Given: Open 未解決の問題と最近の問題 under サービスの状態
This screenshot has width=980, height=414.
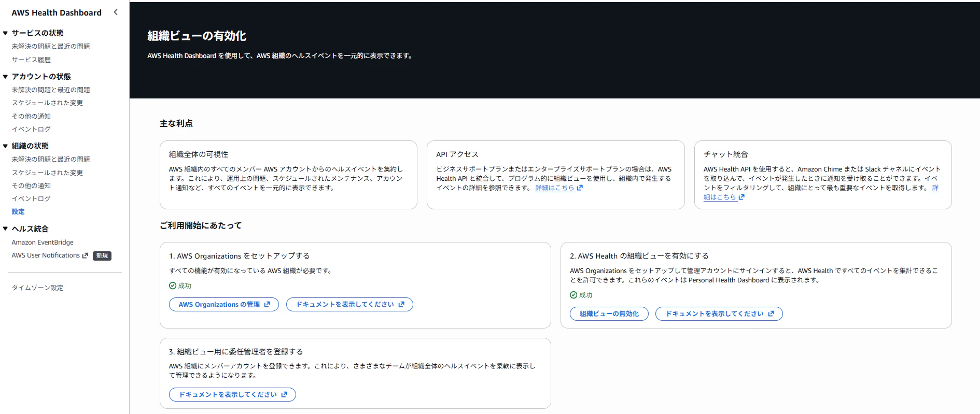Looking at the screenshot, I should click(51, 46).
